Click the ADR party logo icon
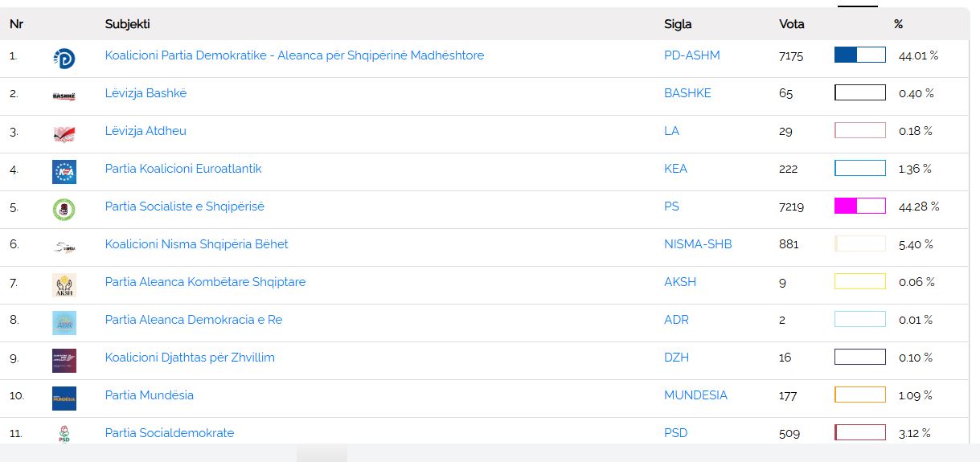 pos(64,322)
